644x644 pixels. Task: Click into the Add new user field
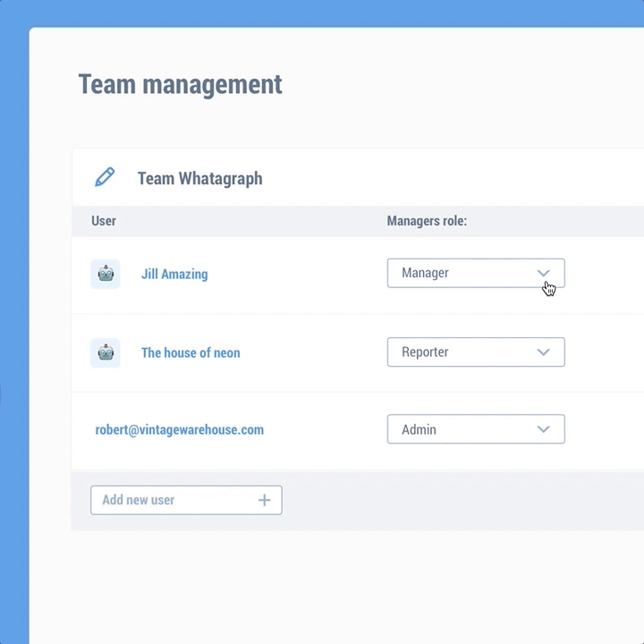(186, 500)
